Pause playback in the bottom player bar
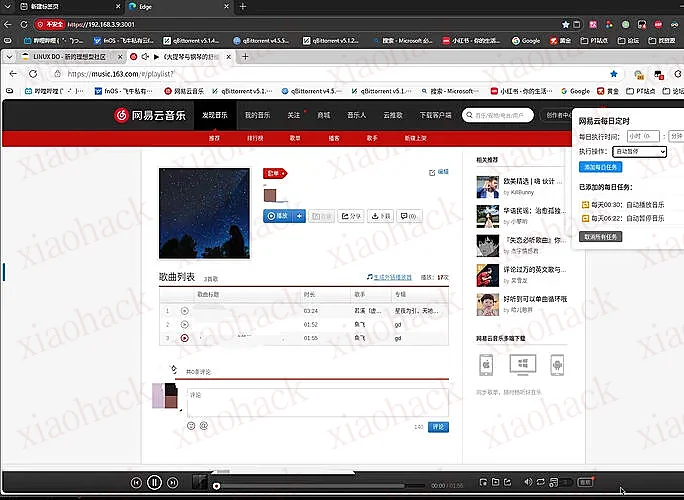Viewport: 684px width, 500px height. [155, 483]
